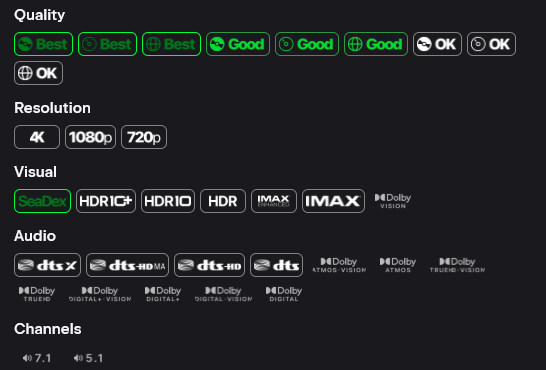Select the DTS:X audio badge
This screenshot has width=546, height=370.
click(47, 265)
